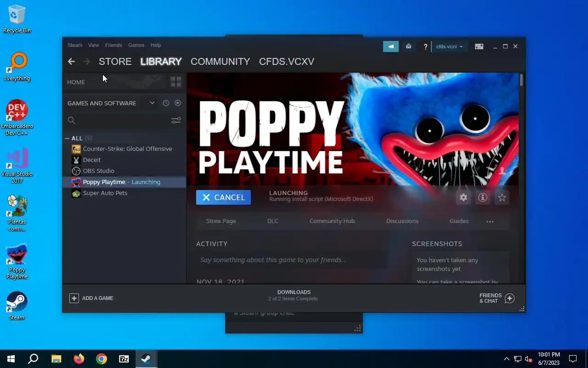Go back with the left arrow

[x=71, y=61]
